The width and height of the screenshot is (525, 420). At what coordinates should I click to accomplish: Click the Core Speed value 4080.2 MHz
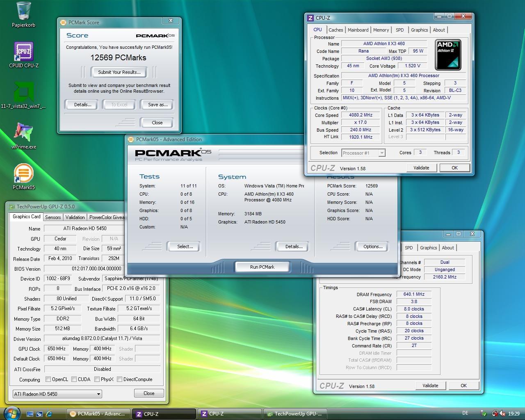(x=360, y=115)
